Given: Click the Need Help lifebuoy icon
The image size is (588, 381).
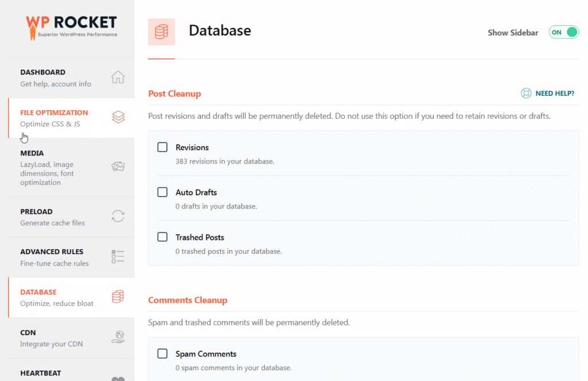Looking at the screenshot, I should coord(525,94).
